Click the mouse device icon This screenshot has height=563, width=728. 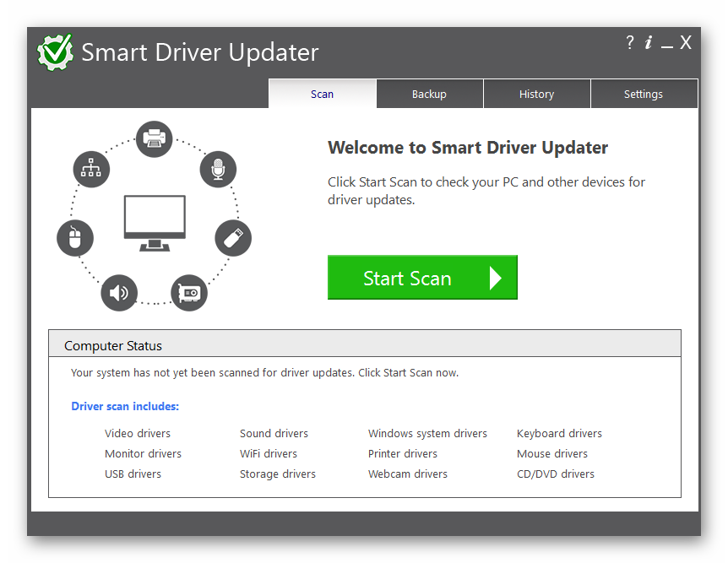click(x=75, y=238)
